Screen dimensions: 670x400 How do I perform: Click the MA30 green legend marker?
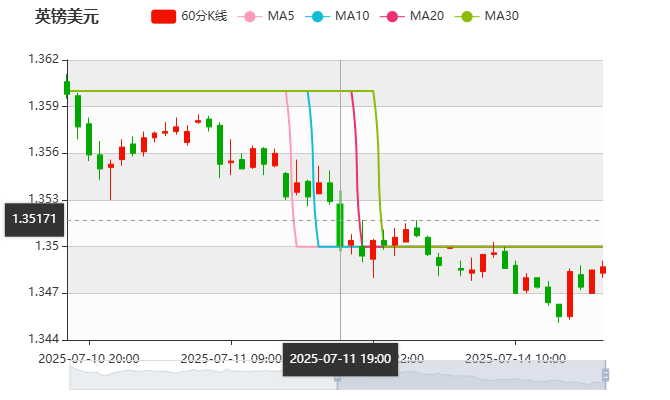click(x=466, y=17)
